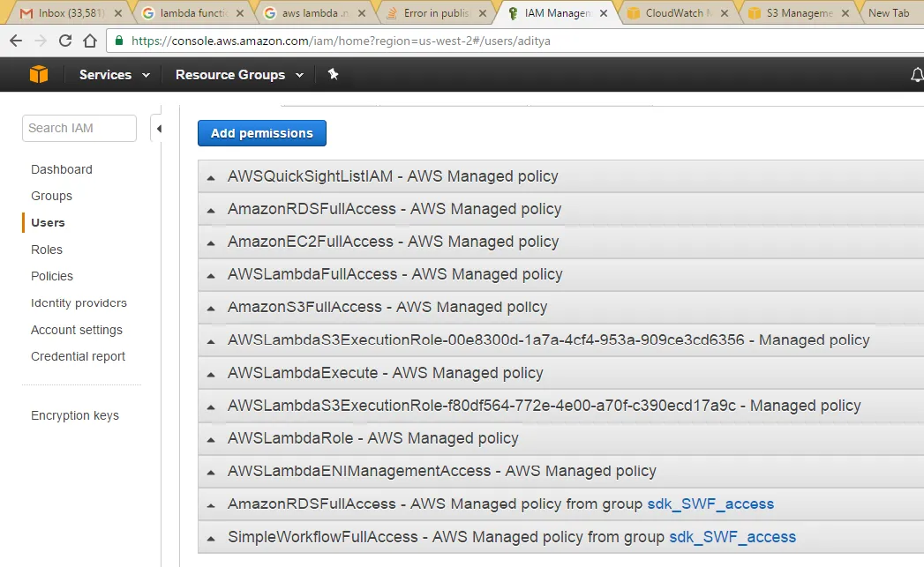Viewport: 924px width, 567px height.
Task: Open the Resource Groups dropdown
Action: pyautogui.click(x=239, y=75)
